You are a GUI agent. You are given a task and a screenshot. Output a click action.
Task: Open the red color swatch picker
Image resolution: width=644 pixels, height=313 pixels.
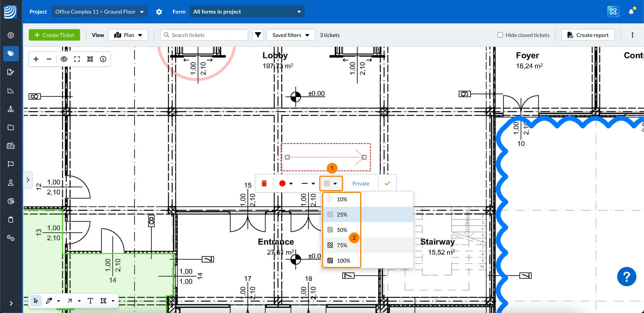[286, 184]
